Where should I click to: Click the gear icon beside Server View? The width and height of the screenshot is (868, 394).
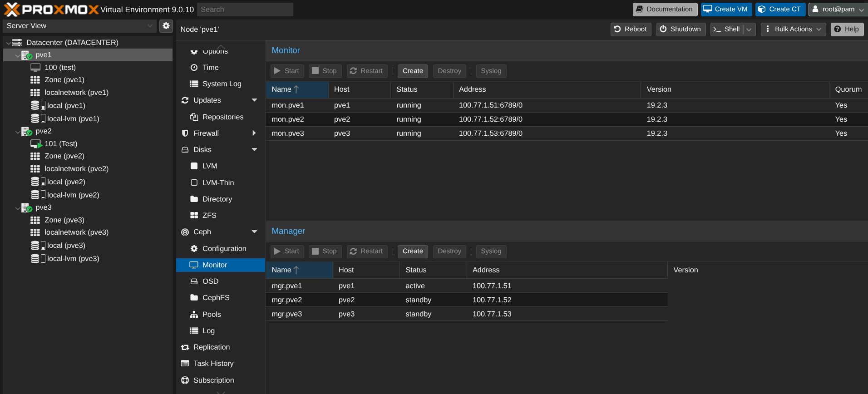click(166, 26)
